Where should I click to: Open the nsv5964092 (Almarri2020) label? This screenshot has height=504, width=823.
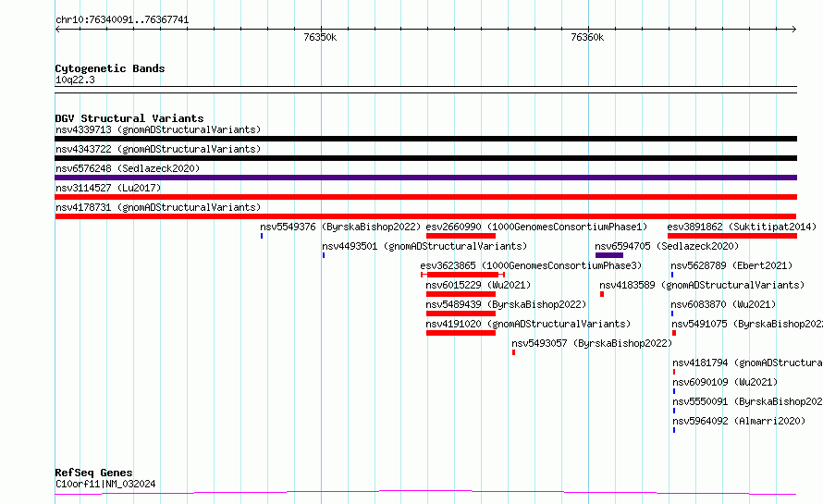pyautogui.click(x=739, y=421)
